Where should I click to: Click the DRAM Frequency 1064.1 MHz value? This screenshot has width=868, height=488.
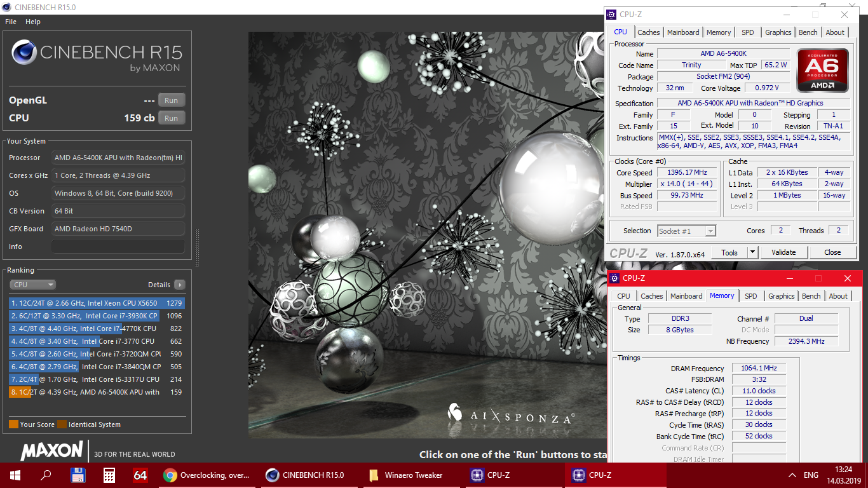pyautogui.click(x=759, y=369)
